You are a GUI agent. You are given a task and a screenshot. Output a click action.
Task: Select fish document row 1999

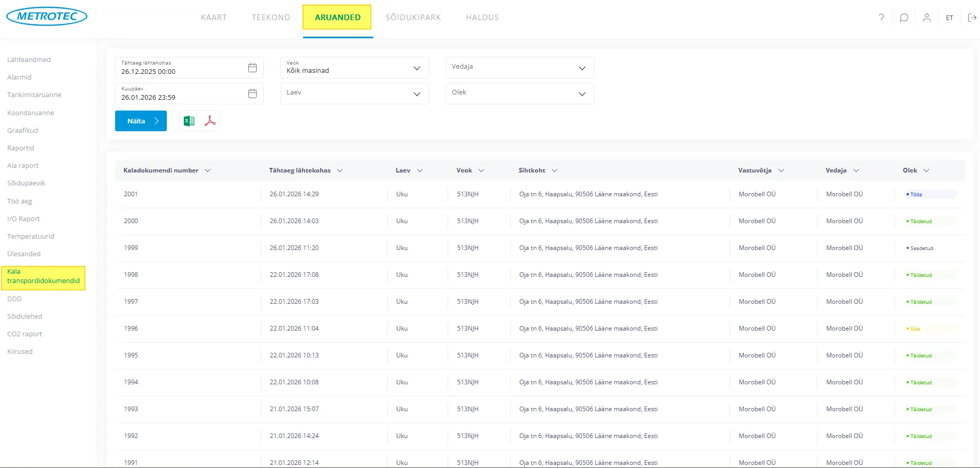[131, 248]
